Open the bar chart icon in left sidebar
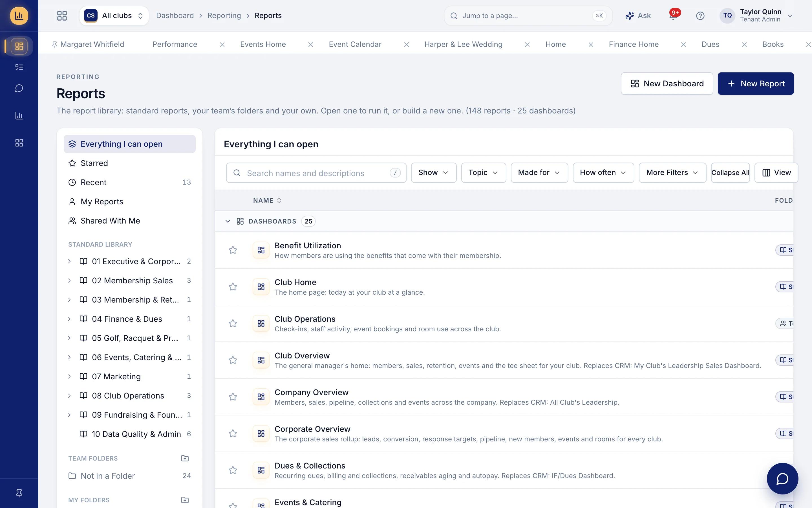 19,116
